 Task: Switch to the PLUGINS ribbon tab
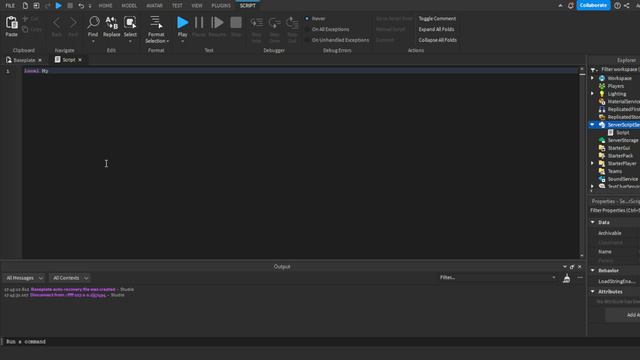tap(221, 6)
